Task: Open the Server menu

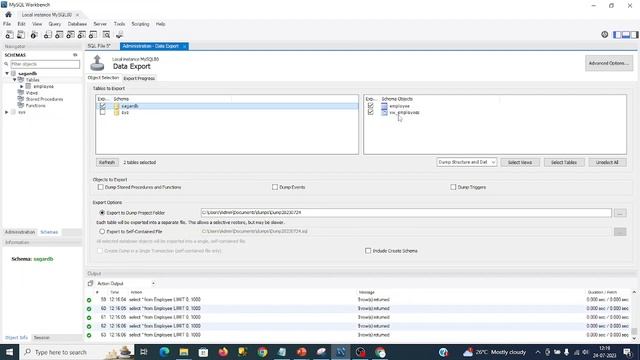Action: 100,24
